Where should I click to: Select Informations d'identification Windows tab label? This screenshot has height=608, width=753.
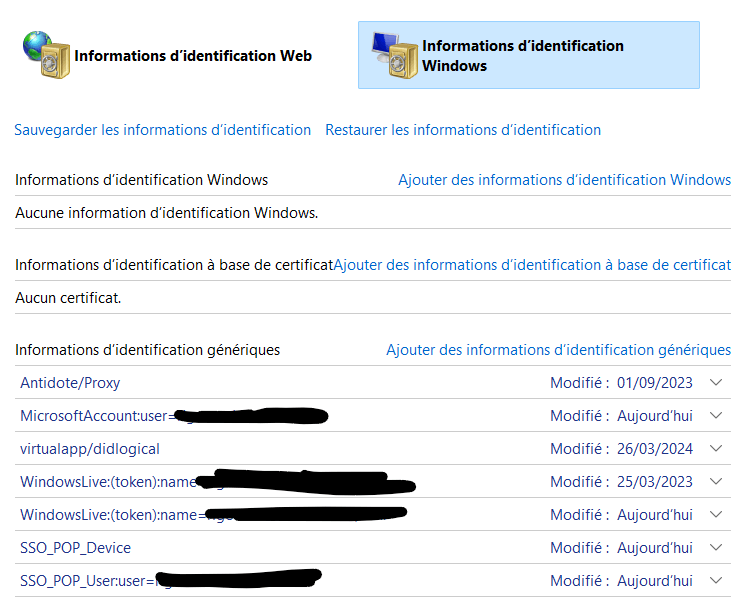(522, 56)
